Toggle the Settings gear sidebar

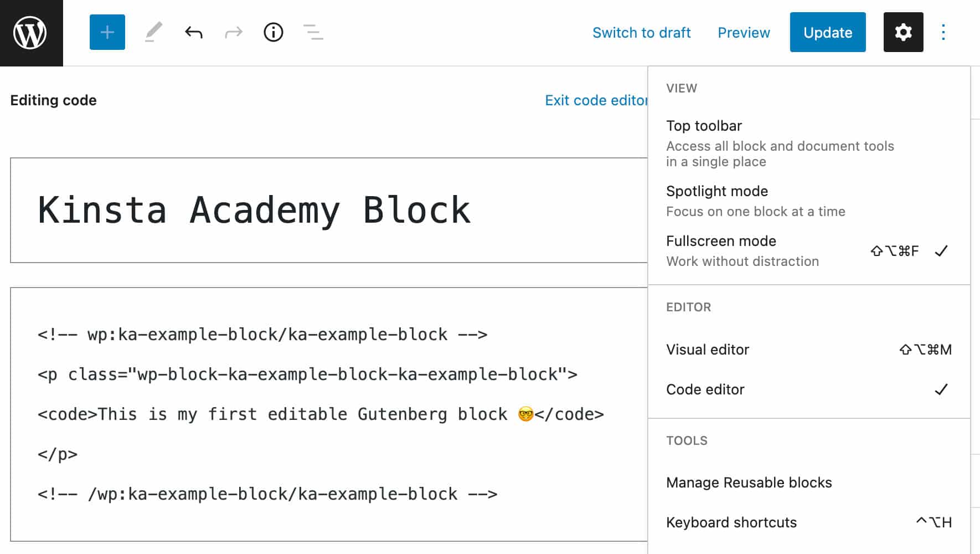click(902, 33)
